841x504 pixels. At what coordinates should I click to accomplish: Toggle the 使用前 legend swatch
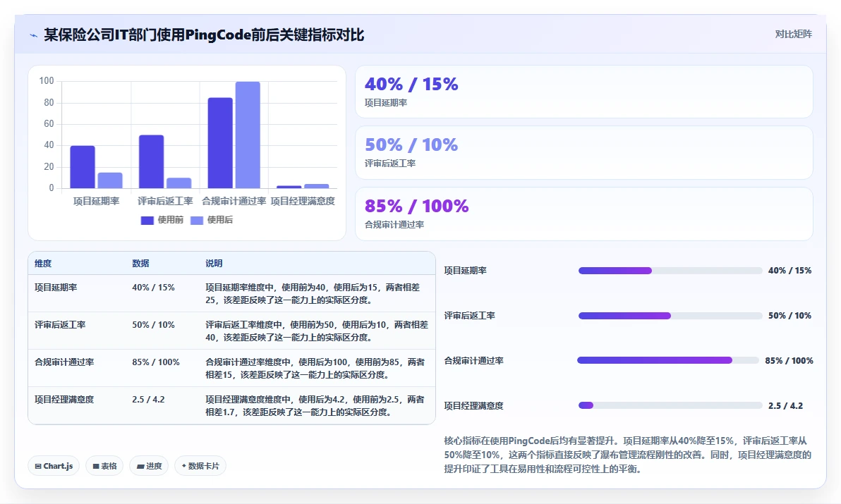(147, 220)
